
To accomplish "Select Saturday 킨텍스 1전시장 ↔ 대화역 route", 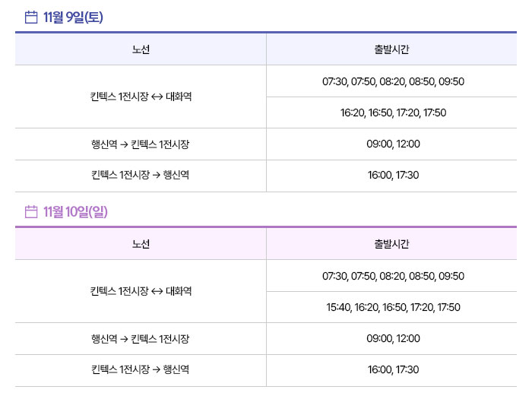I will tap(141, 97).
